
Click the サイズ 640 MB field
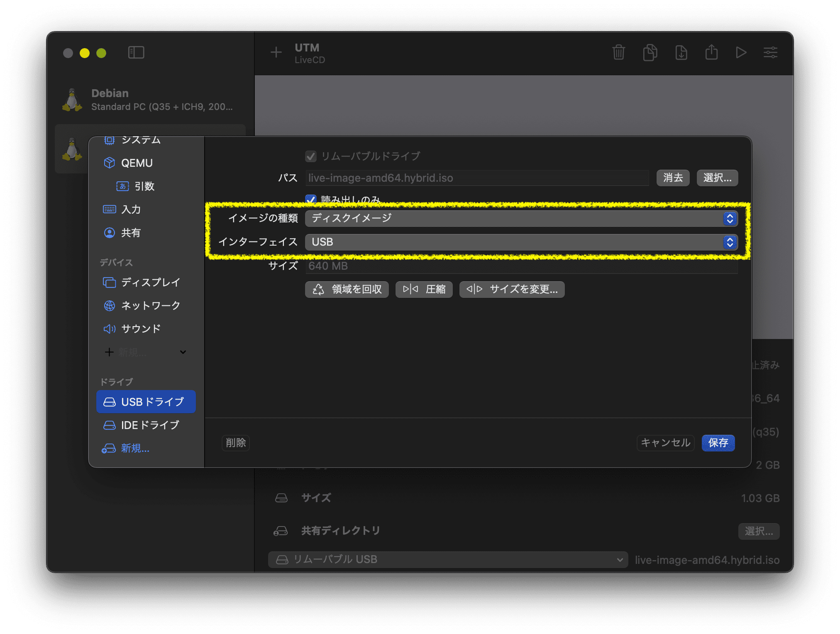click(x=521, y=266)
